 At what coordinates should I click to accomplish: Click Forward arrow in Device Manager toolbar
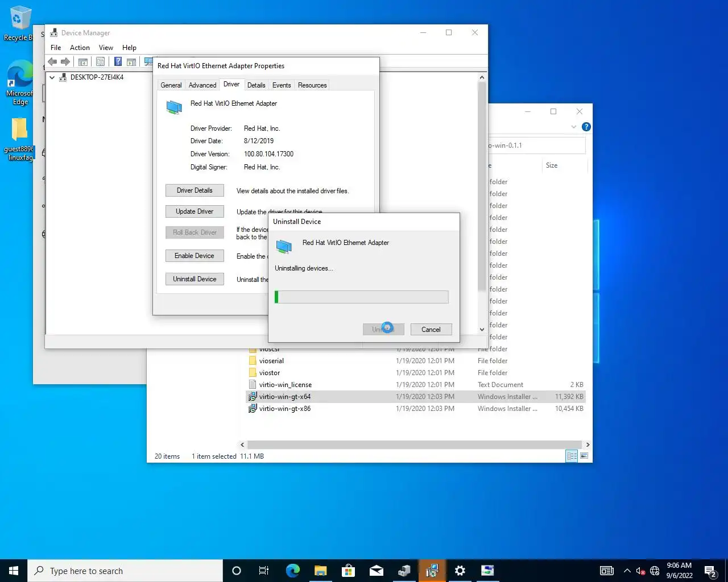click(x=65, y=61)
